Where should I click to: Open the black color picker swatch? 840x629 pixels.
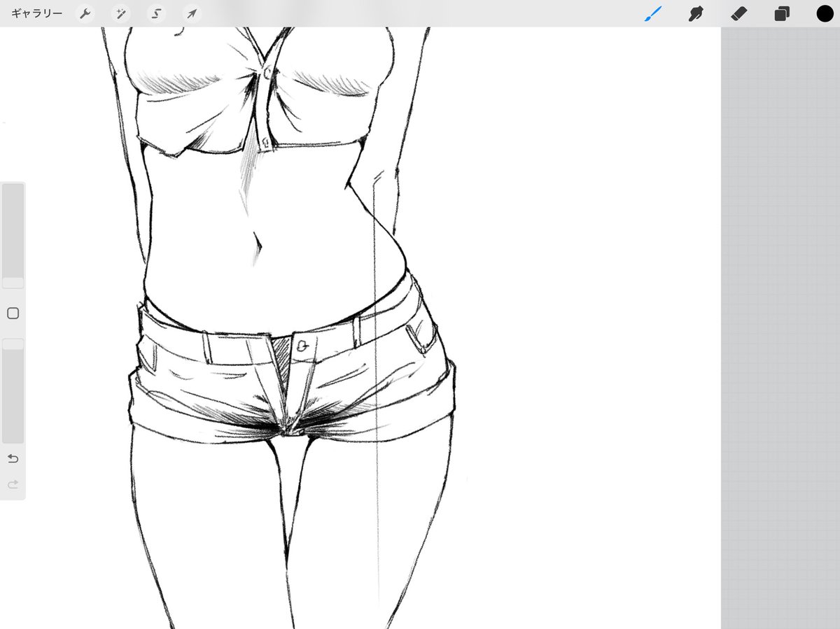pyautogui.click(x=825, y=13)
